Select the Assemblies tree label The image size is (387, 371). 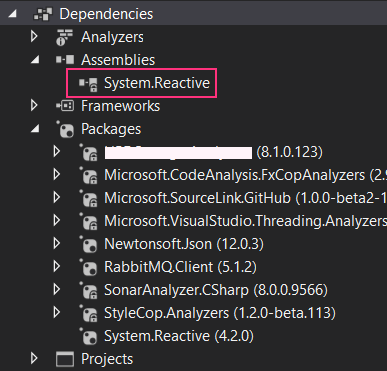pos(118,60)
